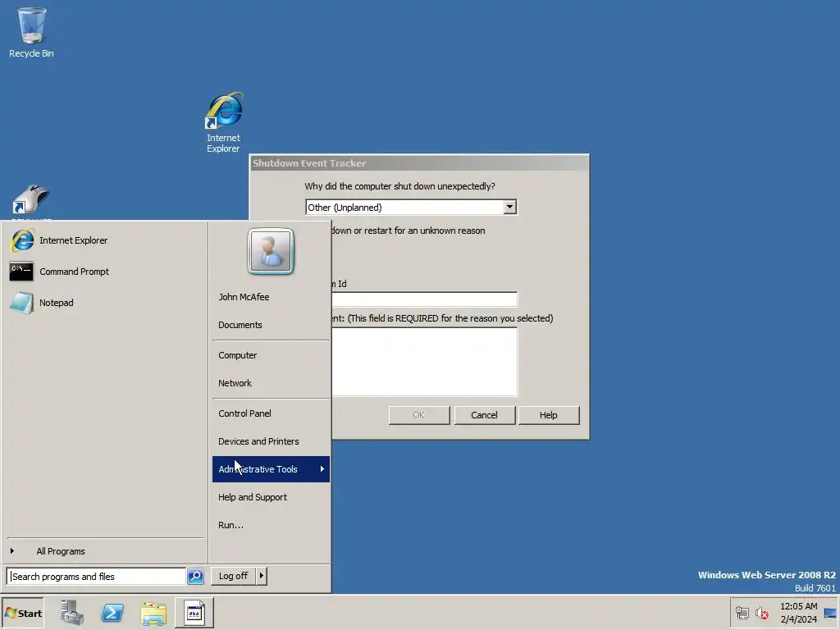This screenshot has height=630, width=840.
Task: Open the shutdown options arrow beside Log off
Action: coord(262,576)
